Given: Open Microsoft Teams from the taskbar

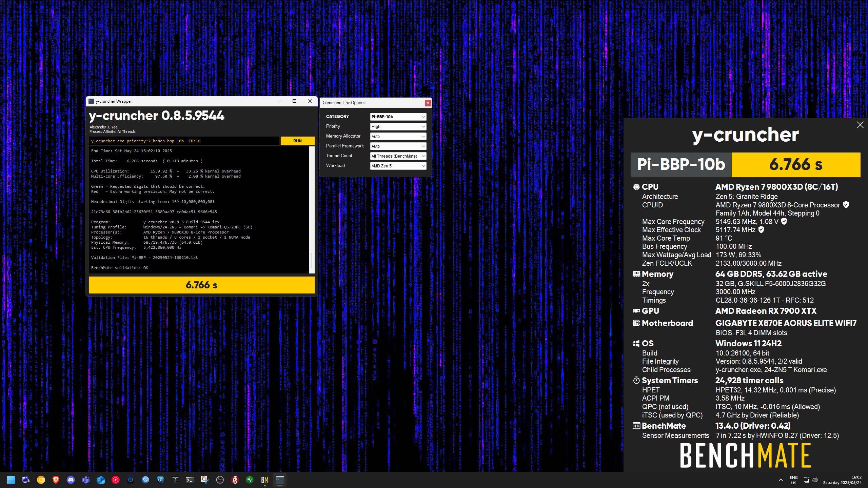Looking at the screenshot, I should coord(86,480).
